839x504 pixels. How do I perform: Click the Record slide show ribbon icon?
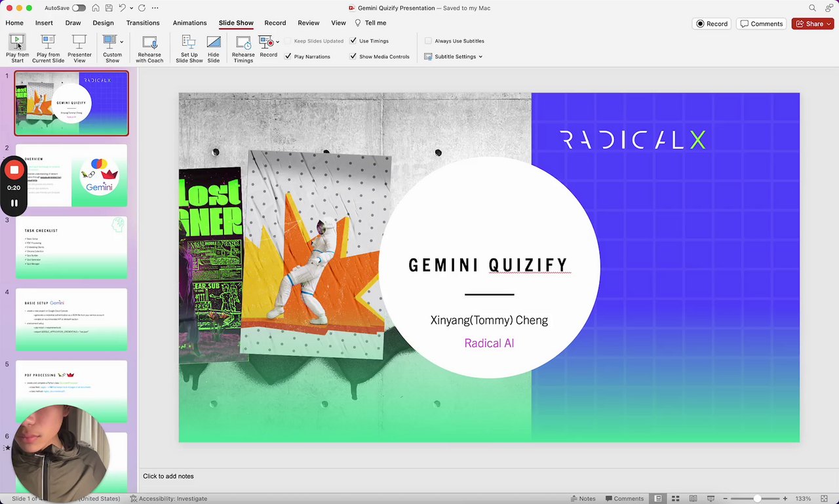coord(266,42)
